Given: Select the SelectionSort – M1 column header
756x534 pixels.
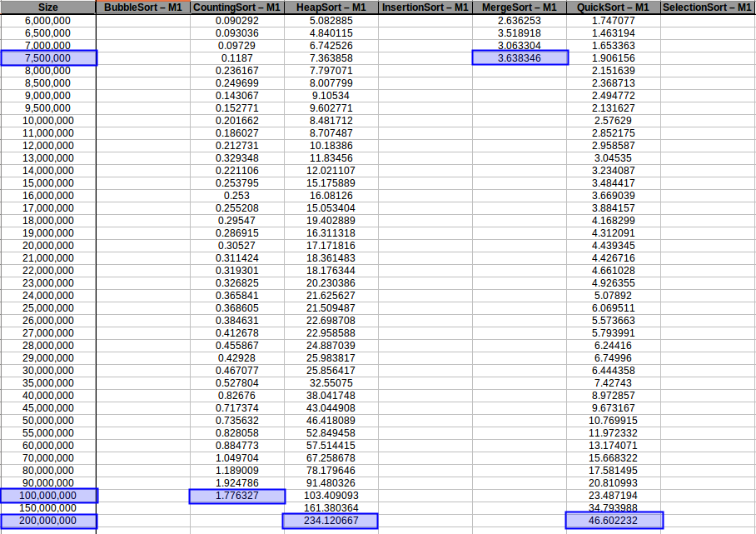Looking at the screenshot, I should coord(708,7).
